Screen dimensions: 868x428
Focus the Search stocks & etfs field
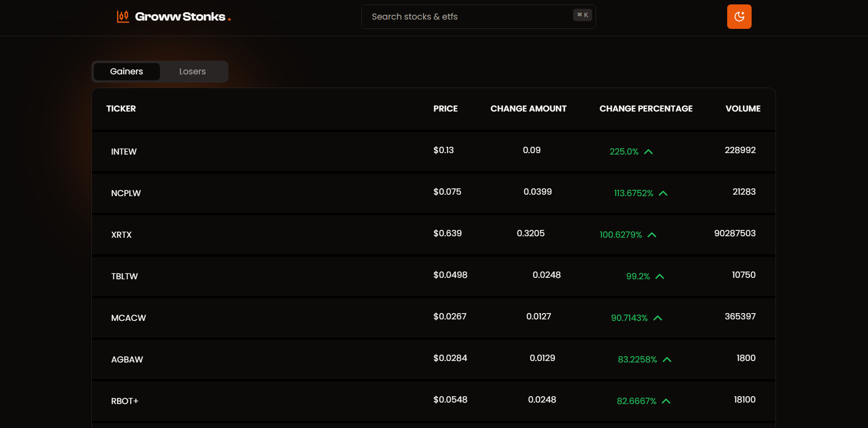coord(478,17)
